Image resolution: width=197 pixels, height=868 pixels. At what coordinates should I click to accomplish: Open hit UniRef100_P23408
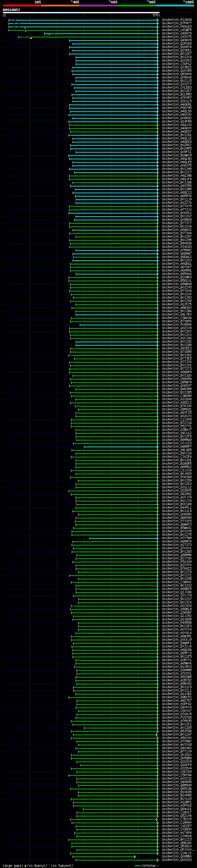(x=177, y=20)
